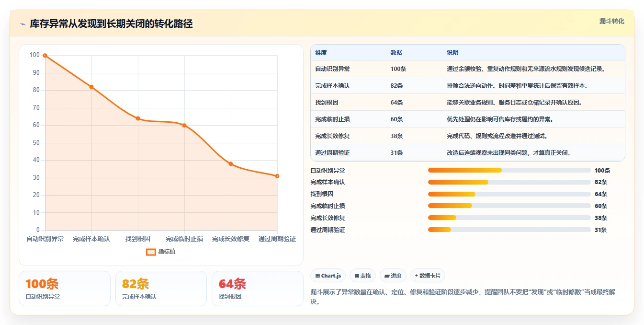Screen dimensions: 644x325
Task: Click the 完成临时止损 x-axis label
Action: click(184, 239)
